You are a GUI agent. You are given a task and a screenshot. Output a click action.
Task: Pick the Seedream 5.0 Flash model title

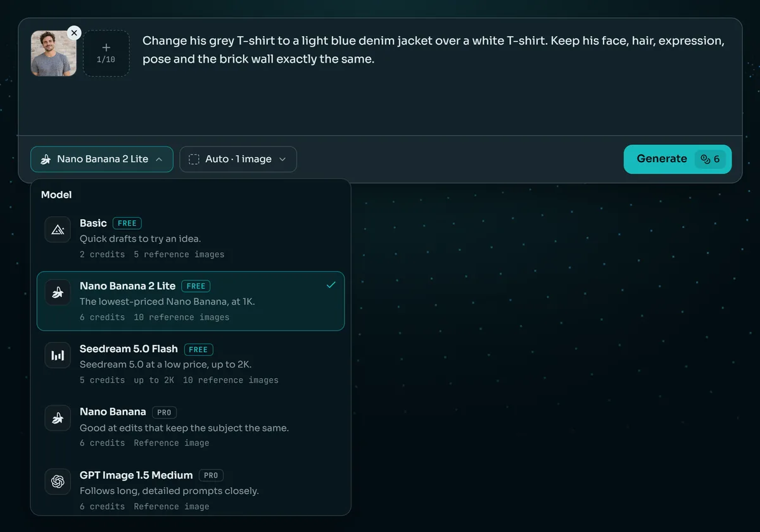(129, 349)
